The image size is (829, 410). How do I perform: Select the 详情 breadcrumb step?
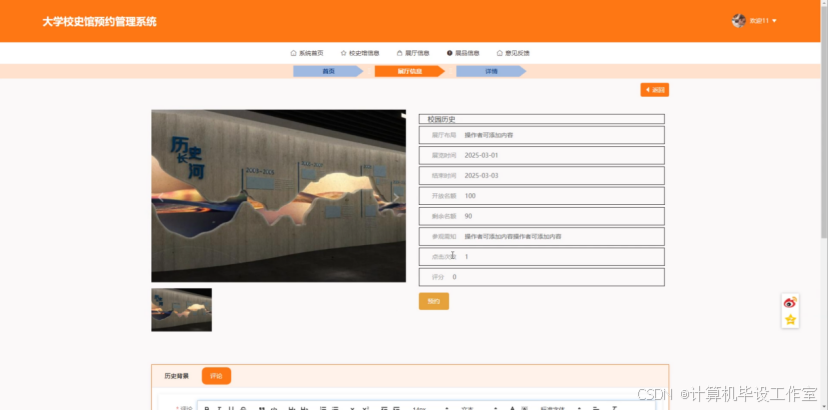[491, 71]
